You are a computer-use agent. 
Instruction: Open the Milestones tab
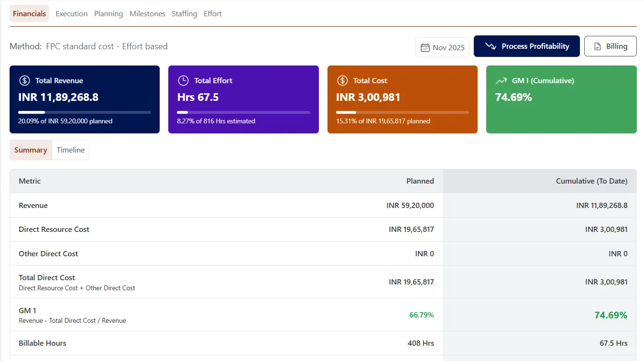pyautogui.click(x=147, y=13)
